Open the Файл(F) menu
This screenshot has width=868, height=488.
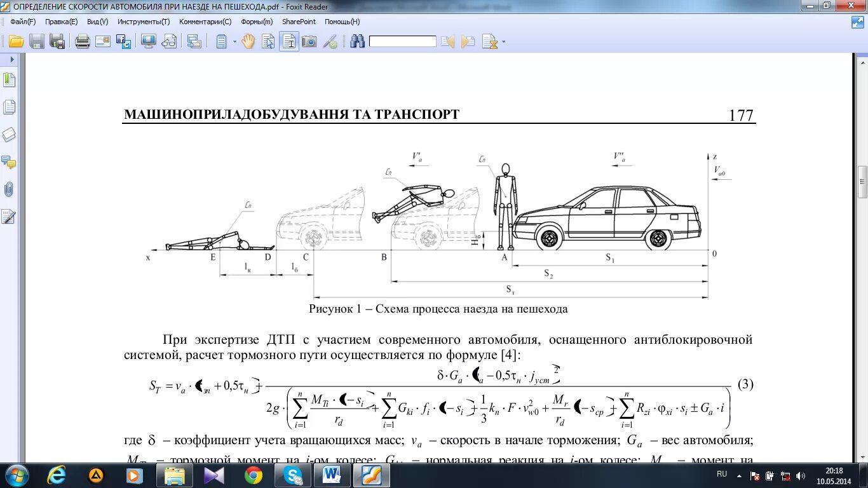pos(23,21)
